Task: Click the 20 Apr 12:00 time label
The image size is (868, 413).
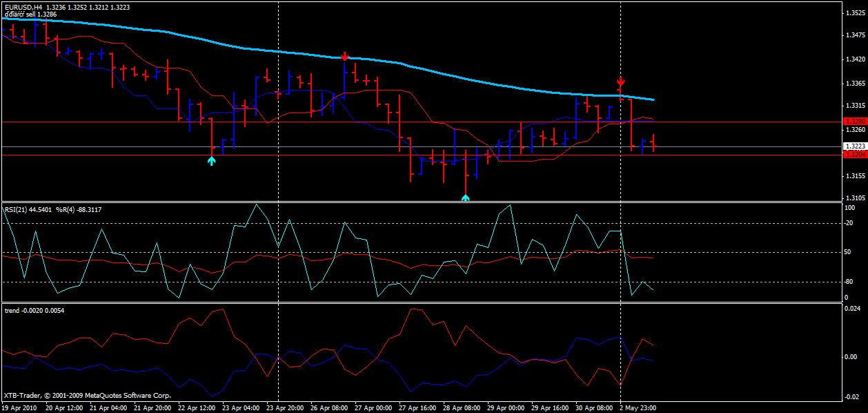Action: tap(63, 408)
